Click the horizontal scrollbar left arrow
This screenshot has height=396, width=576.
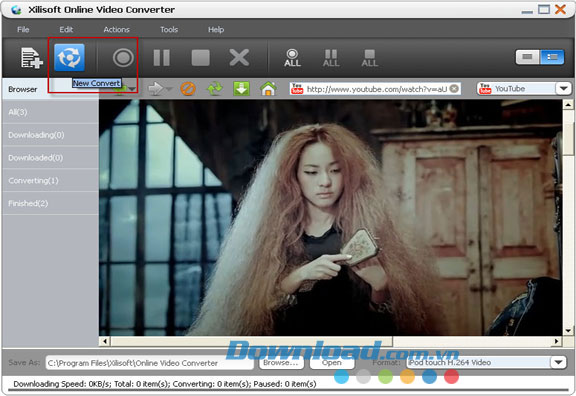point(105,341)
